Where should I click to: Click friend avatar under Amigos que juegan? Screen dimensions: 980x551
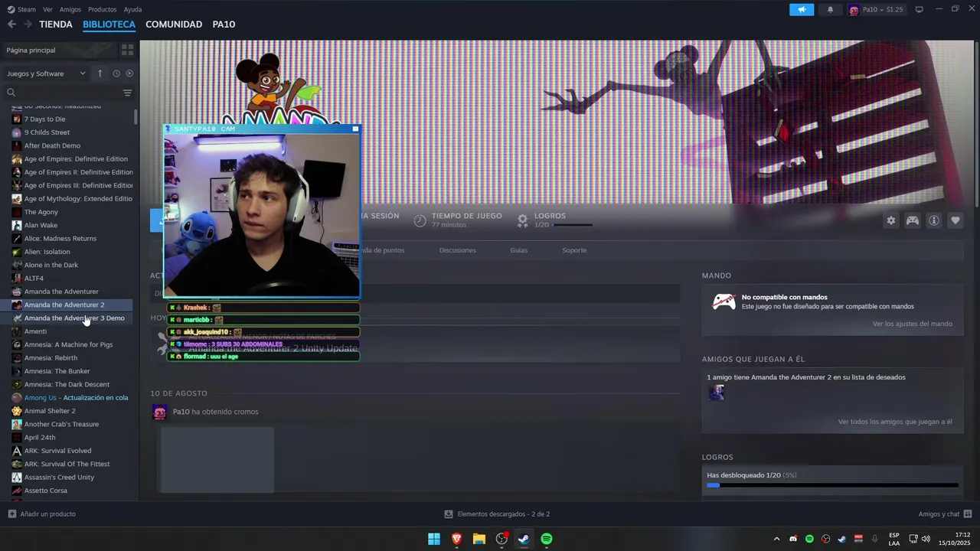[717, 393]
